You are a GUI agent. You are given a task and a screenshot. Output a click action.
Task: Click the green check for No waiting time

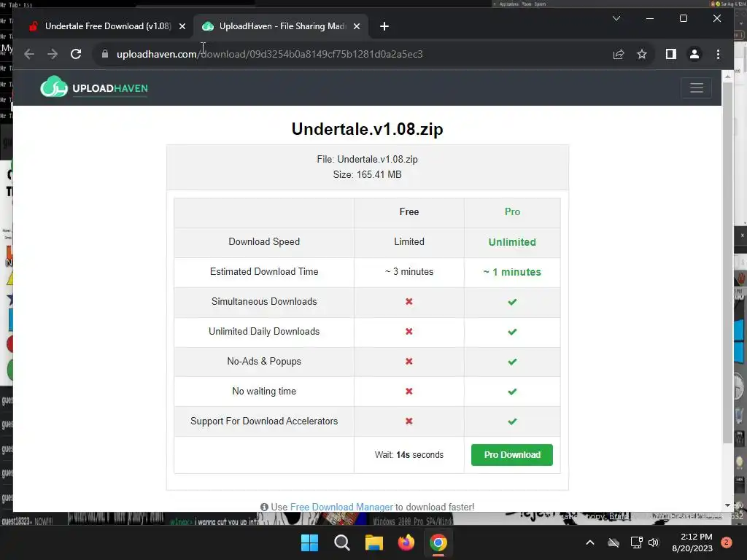tap(512, 392)
